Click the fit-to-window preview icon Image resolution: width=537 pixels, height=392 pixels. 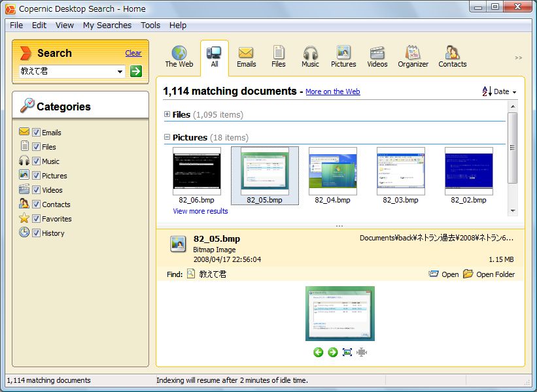pos(347,352)
